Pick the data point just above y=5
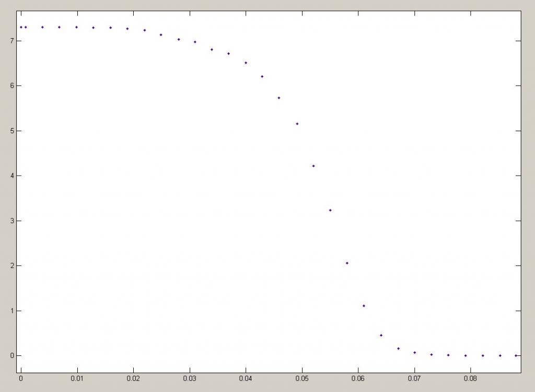Viewport: 535px width, 392px height. [x=297, y=124]
